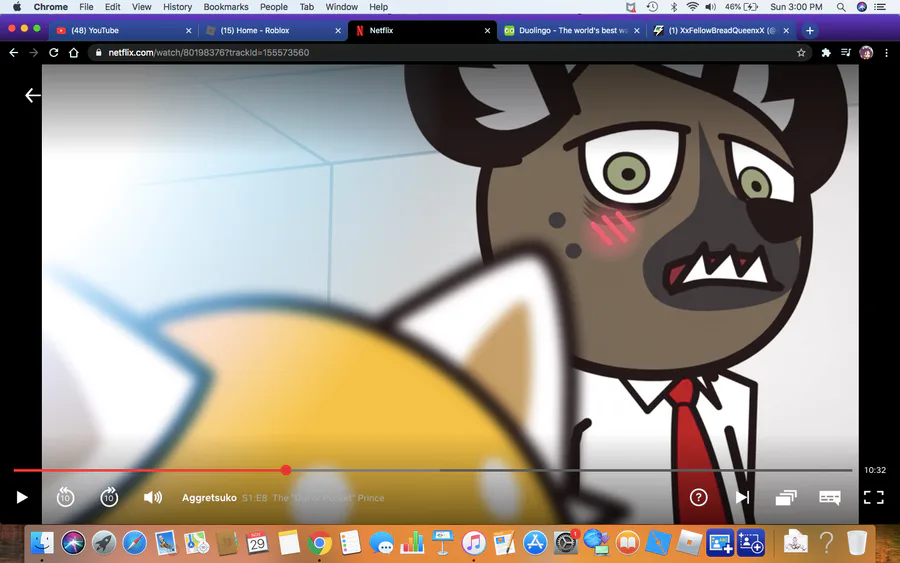The height and width of the screenshot is (563, 900).
Task: Open Keynote from the Dock
Action: (x=443, y=542)
